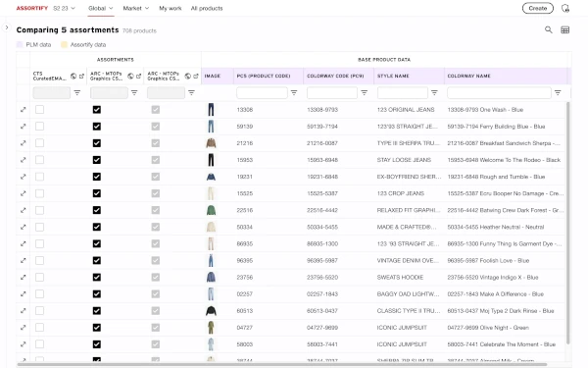Image resolution: width=588 pixels, height=368 pixels.
Task: Click colorway code 96395-5987
Action: pyautogui.click(x=322, y=261)
